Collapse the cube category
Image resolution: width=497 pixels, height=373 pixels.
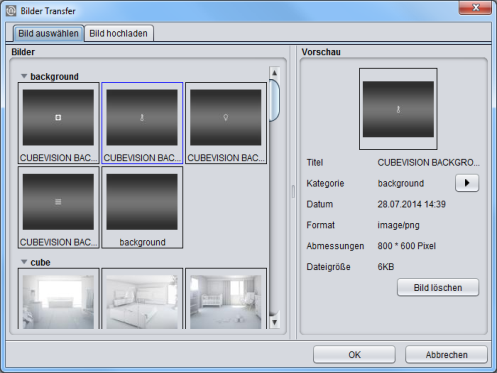click(x=24, y=262)
